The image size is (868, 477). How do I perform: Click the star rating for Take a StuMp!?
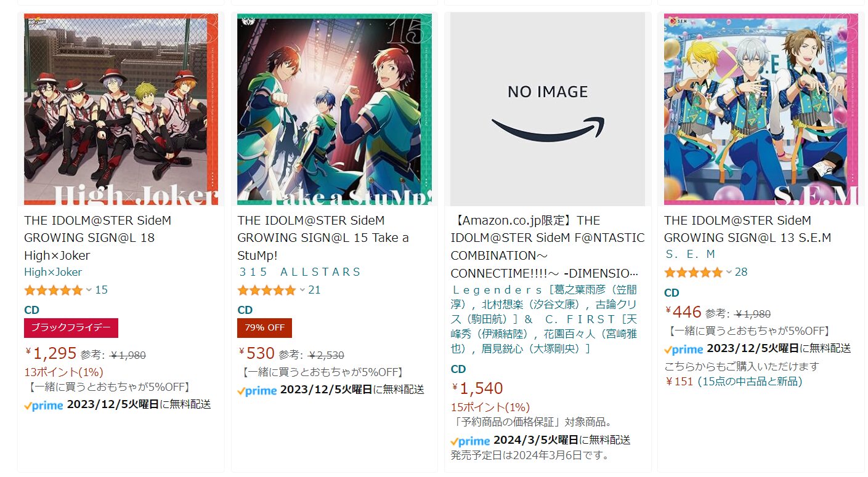266,290
